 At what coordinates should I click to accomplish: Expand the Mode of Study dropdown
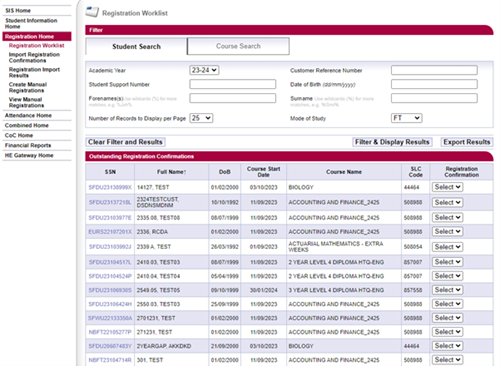point(406,118)
